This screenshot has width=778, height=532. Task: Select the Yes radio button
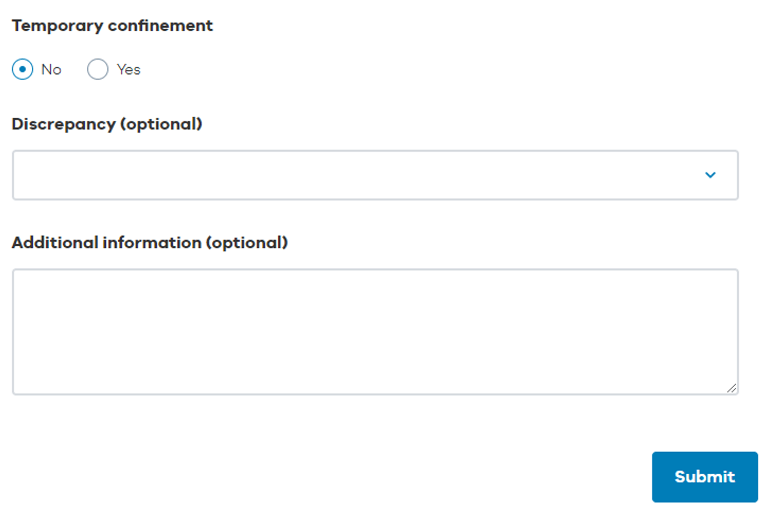coord(98,69)
